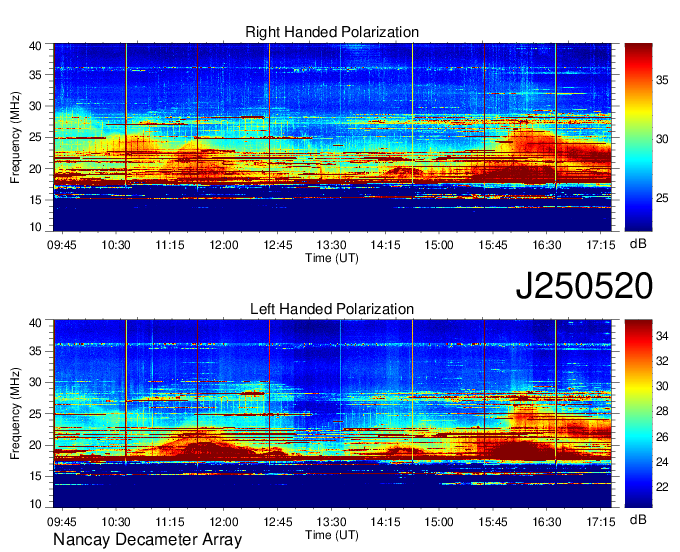Click "12:45" tick on right-handed plot time axis
Screen dimensions: 680x552
click(278, 245)
